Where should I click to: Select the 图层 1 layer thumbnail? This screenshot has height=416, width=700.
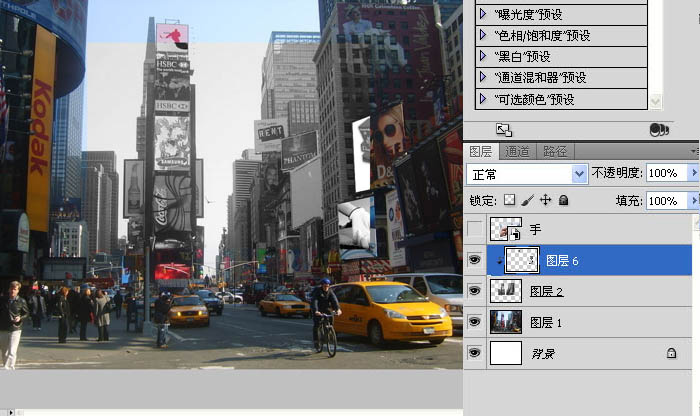(x=506, y=322)
